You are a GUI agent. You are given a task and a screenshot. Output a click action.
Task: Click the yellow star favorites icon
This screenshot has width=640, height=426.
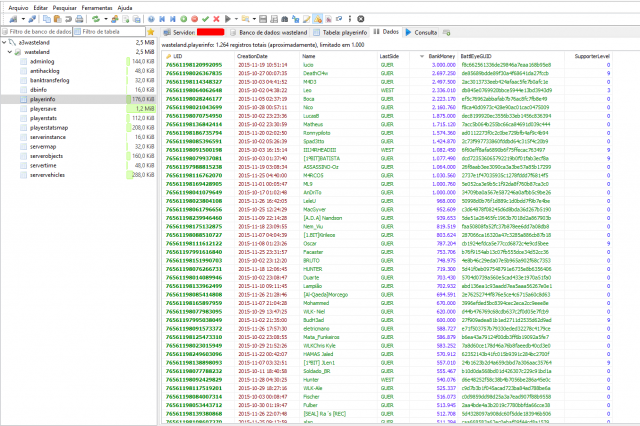151,32
